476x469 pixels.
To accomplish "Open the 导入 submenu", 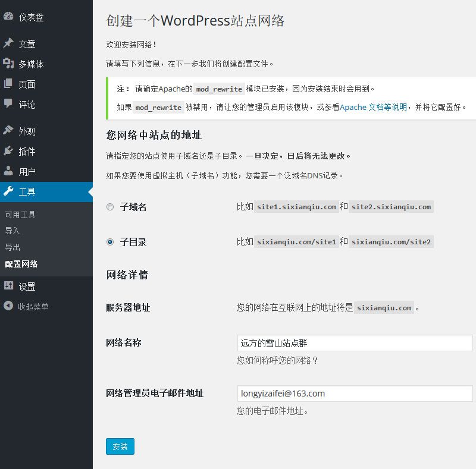I will point(12,231).
